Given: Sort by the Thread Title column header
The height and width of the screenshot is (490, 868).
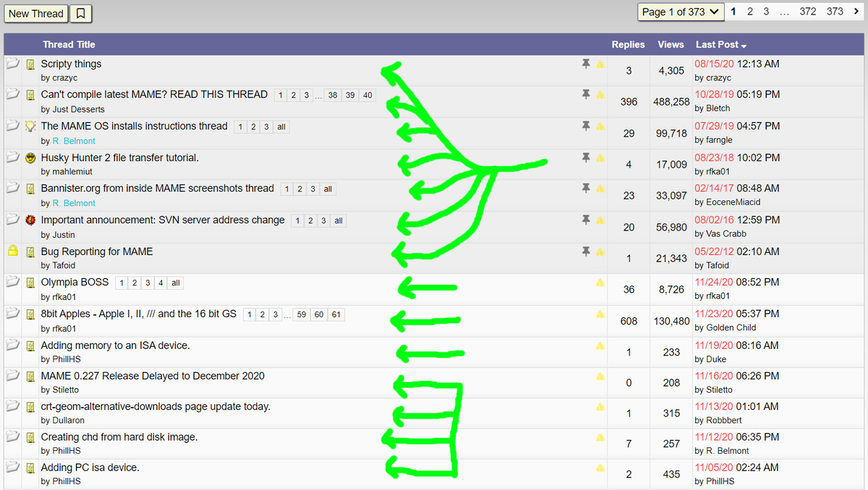Looking at the screenshot, I should pos(69,45).
